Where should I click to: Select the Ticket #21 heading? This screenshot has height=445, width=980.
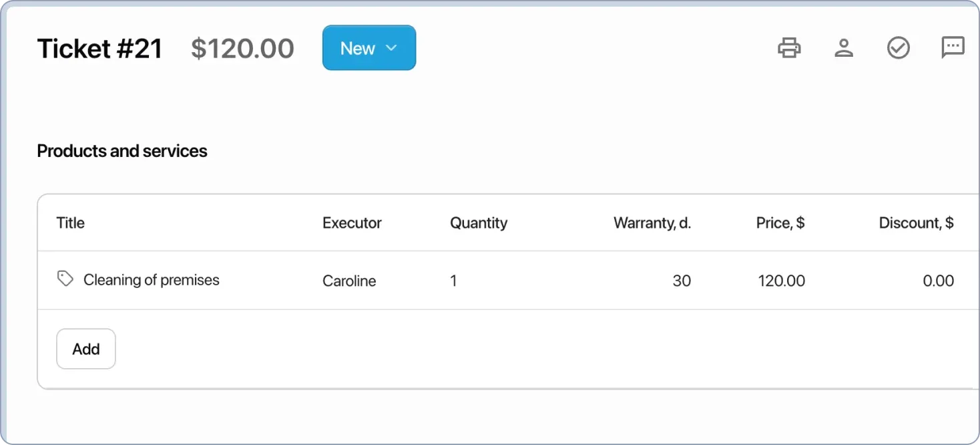99,47
